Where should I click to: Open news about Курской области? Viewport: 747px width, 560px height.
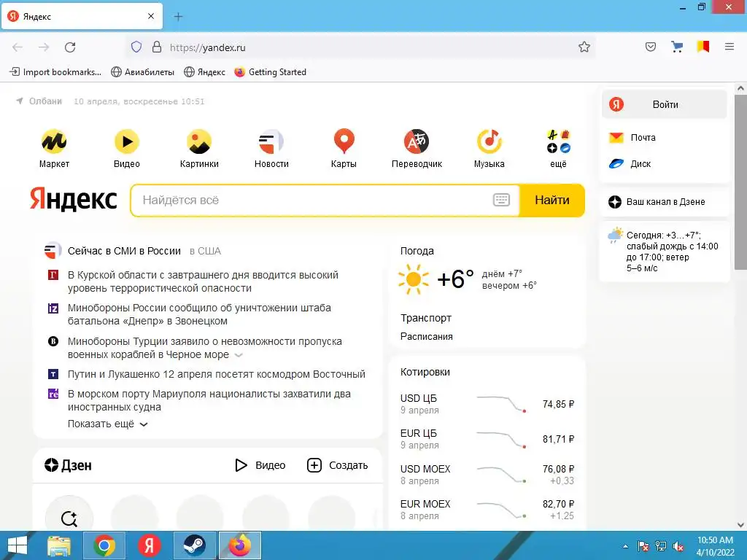(x=203, y=281)
